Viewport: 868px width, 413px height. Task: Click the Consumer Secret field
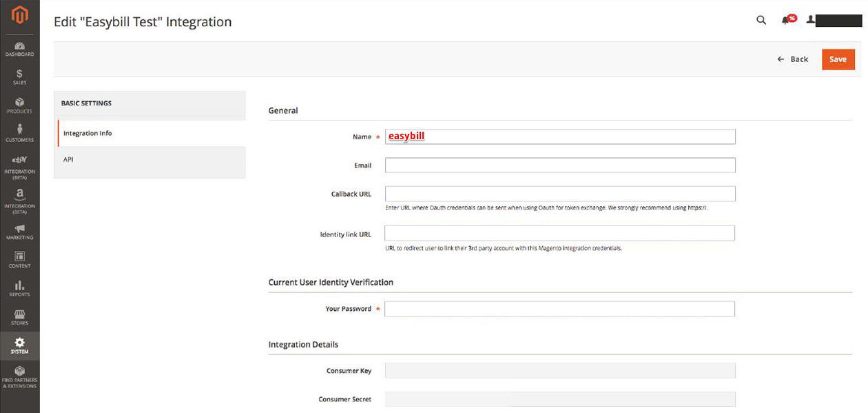pyautogui.click(x=560, y=399)
